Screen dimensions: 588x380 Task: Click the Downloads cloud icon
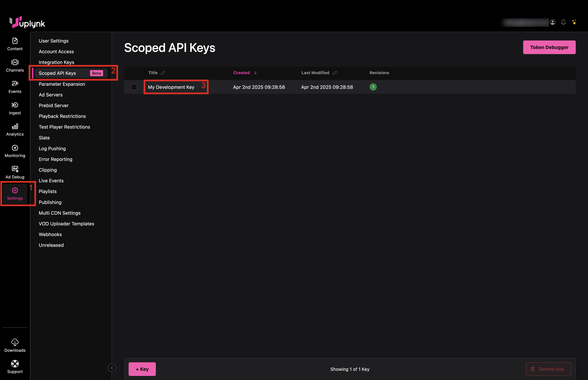(15, 342)
